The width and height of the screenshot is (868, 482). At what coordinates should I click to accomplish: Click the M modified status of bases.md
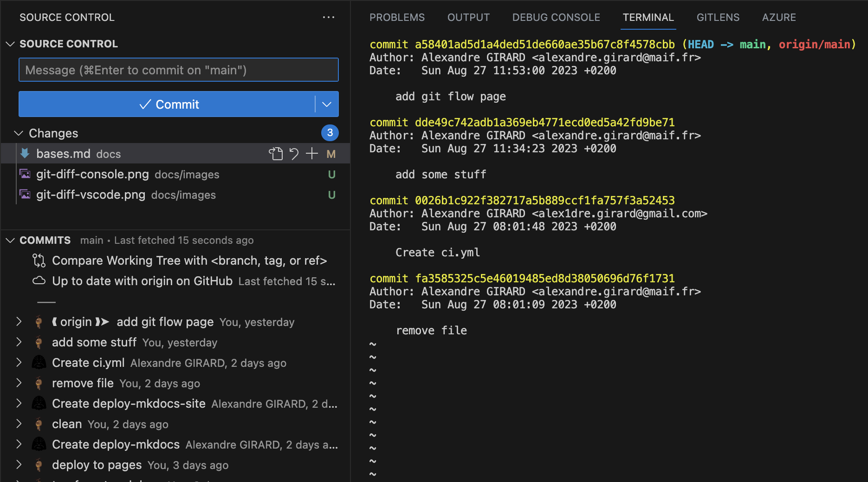pos(331,154)
